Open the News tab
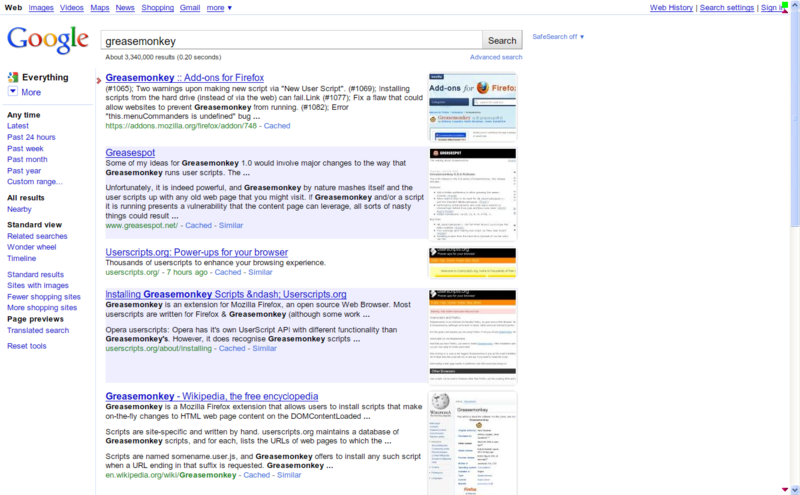Screen dimensions: 800x495 [x=125, y=8]
